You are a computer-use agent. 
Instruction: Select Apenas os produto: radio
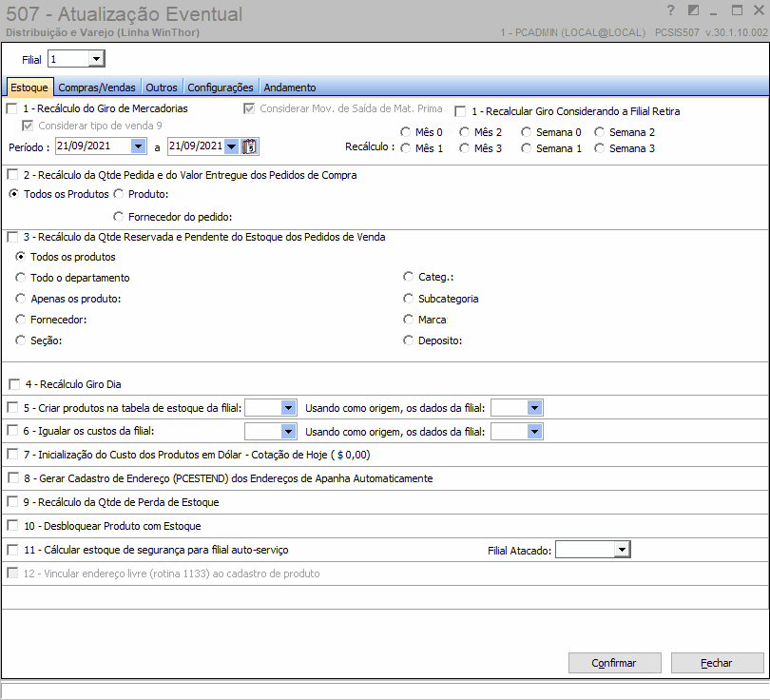pyautogui.click(x=21, y=299)
